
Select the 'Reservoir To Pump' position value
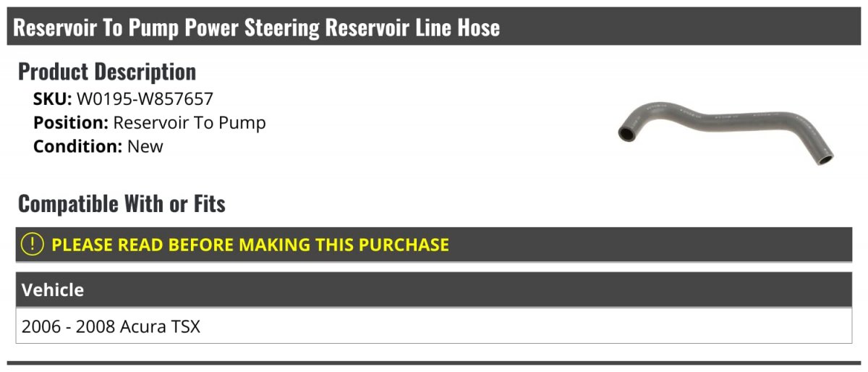[190, 123]
